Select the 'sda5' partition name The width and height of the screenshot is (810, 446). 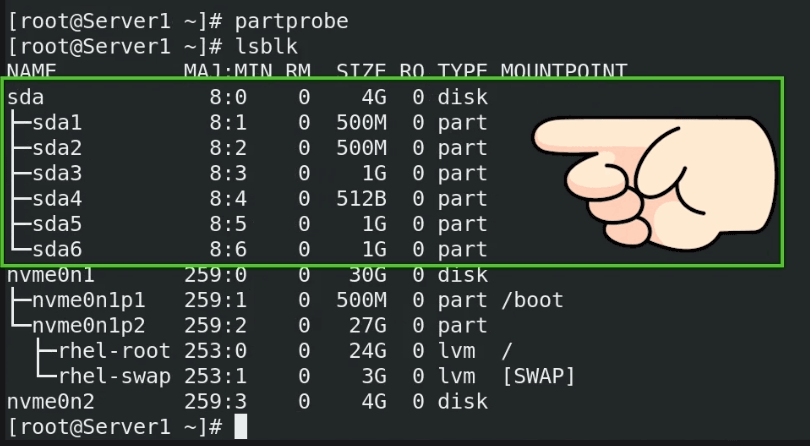57,224
